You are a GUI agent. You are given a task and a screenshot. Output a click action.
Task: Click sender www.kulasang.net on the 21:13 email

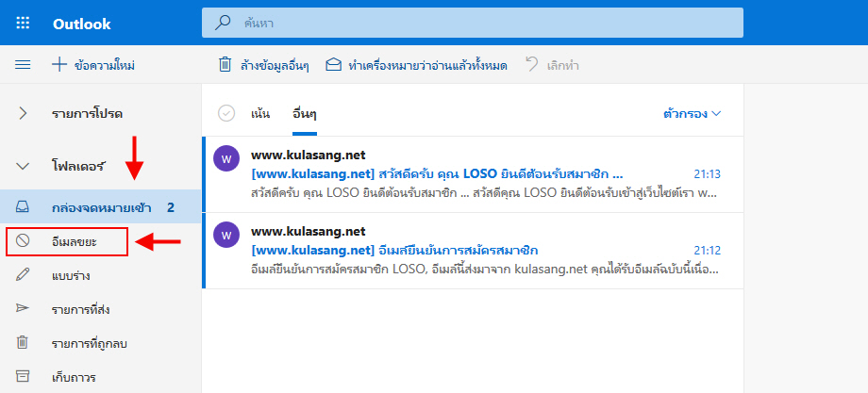coord(308,156)
